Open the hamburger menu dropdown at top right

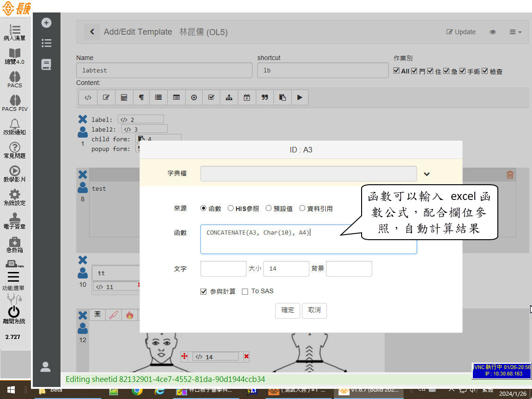pos(515,32)
